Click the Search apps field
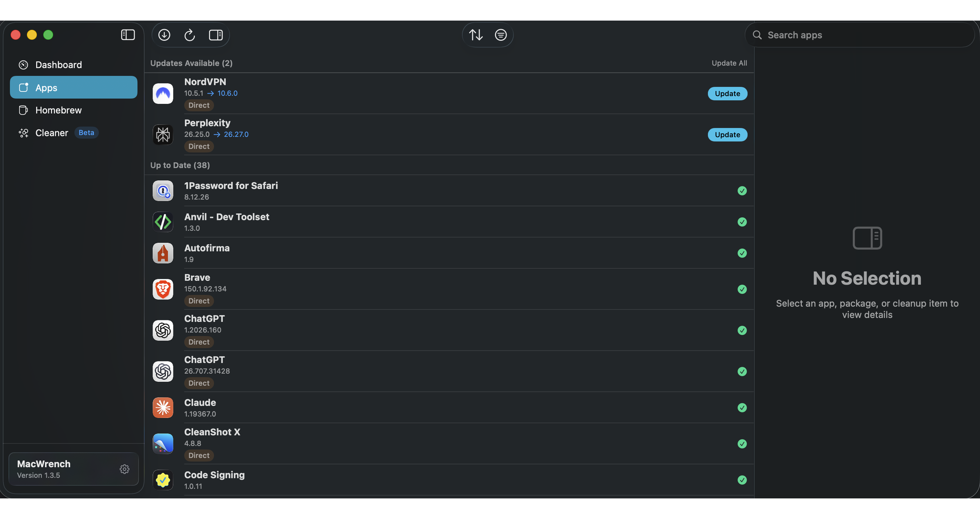 click(x=860, y=35)
